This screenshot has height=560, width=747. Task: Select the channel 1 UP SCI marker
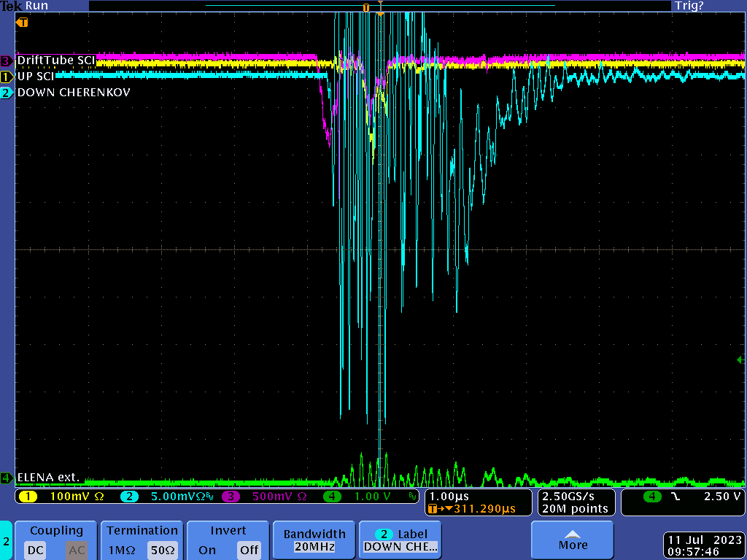pos(7,77)
